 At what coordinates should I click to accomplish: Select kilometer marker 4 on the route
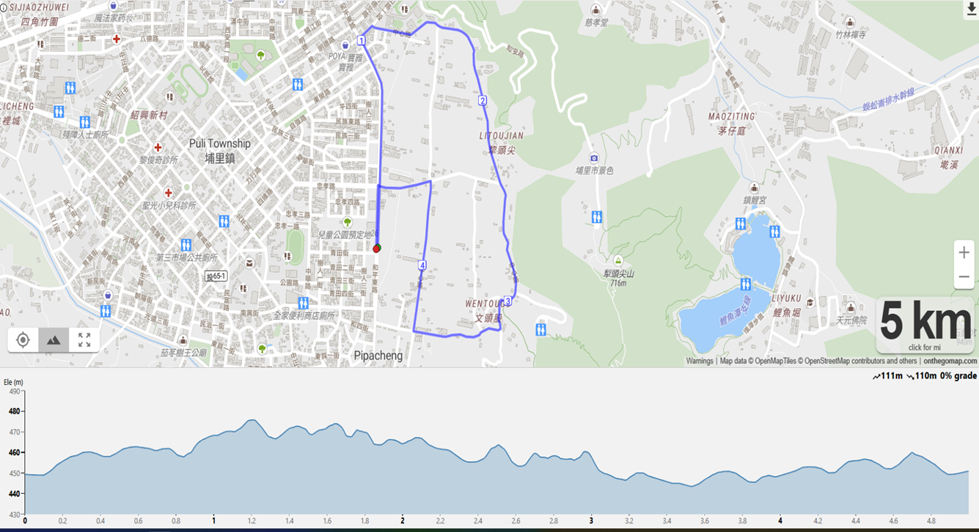coord(423,265)
